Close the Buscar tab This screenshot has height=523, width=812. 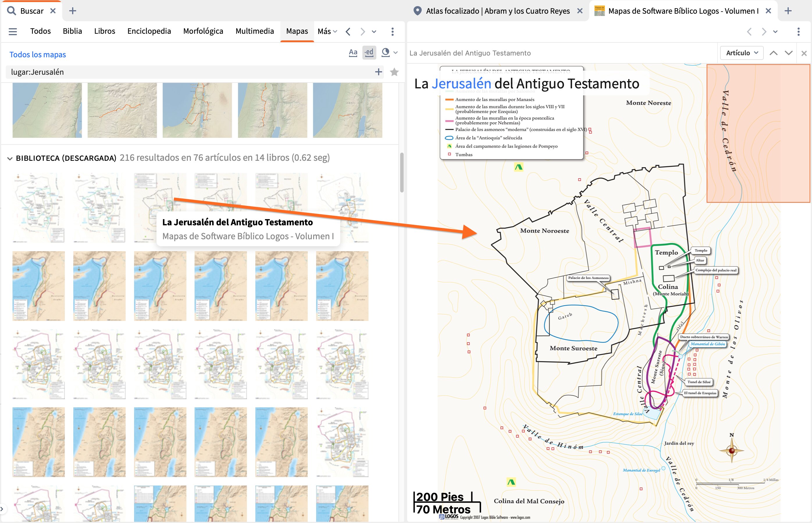53,11
